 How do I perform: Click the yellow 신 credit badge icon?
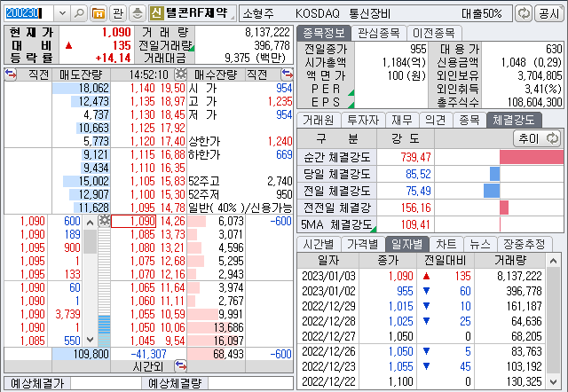156,13
